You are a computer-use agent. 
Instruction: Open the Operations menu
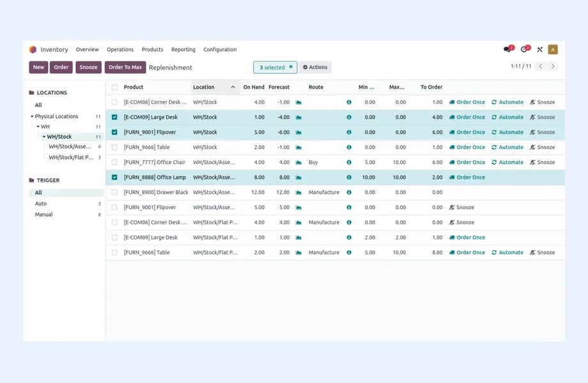point(120,49)
